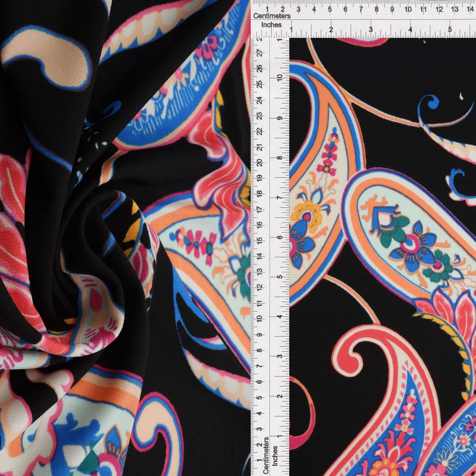Select number 3 on horizontal inches scale
Screen dimensions: 476x476
click(x=371, y=29)
